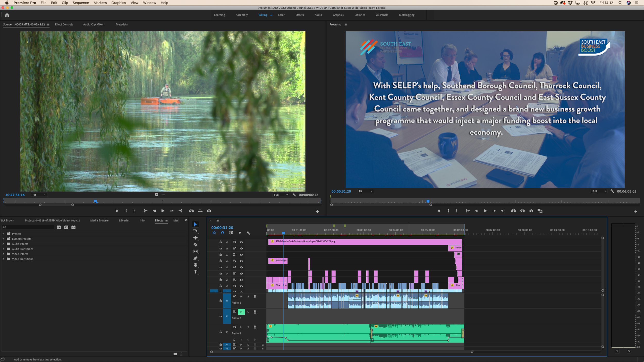644x362 pixels.
Task: Expand Video Effects folder
Action: [x=3, y=254]
